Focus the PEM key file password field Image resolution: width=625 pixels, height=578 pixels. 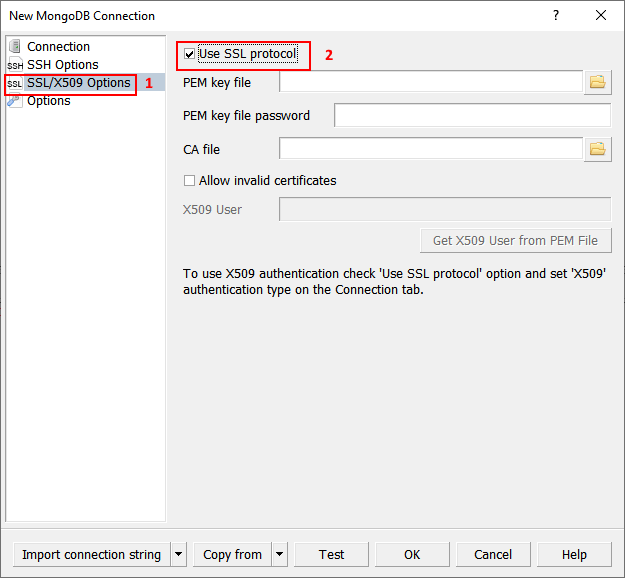(472, 115)
